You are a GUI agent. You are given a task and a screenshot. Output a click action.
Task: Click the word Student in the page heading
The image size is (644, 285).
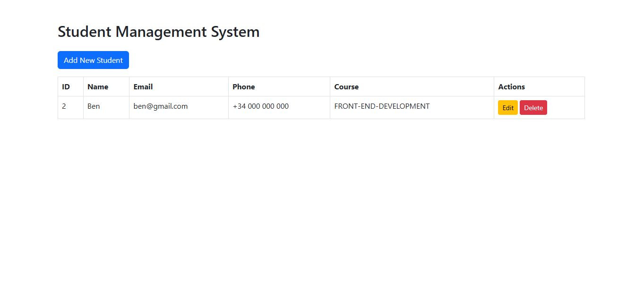(x=84, y=32)
